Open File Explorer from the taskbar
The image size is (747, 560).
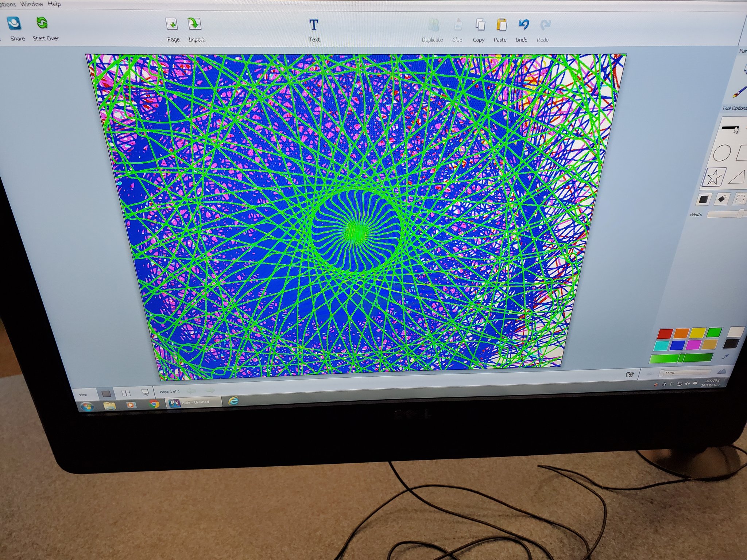click(110, 405)
